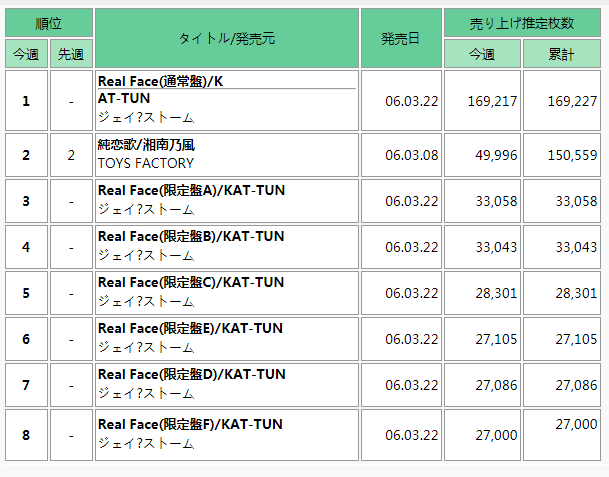Open Real Face(限定盤B)/KAT-TUN title

pyautogui.click(x=190, y=236)
